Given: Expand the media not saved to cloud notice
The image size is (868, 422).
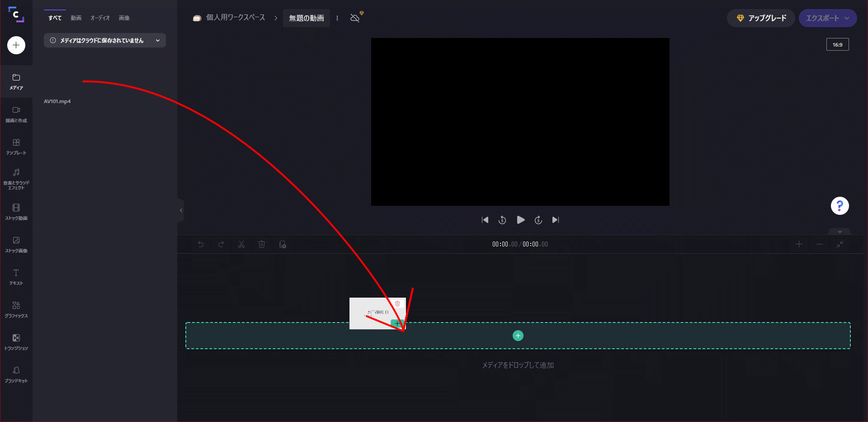Looking at the screenshot, I should point(158,41).
